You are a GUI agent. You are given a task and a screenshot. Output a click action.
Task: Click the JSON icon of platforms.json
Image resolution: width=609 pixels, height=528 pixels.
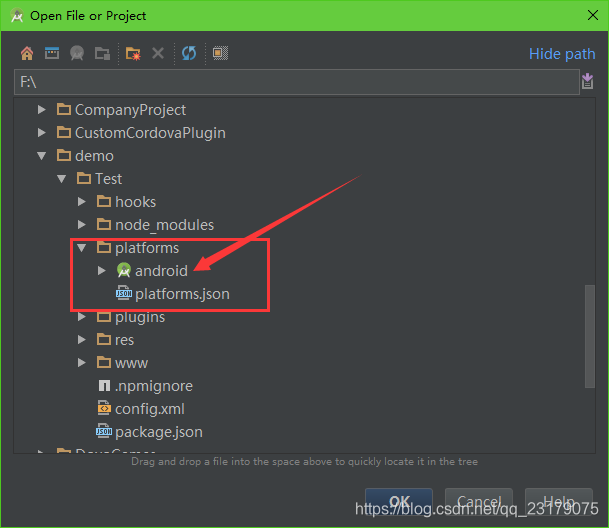coord(124,293)
